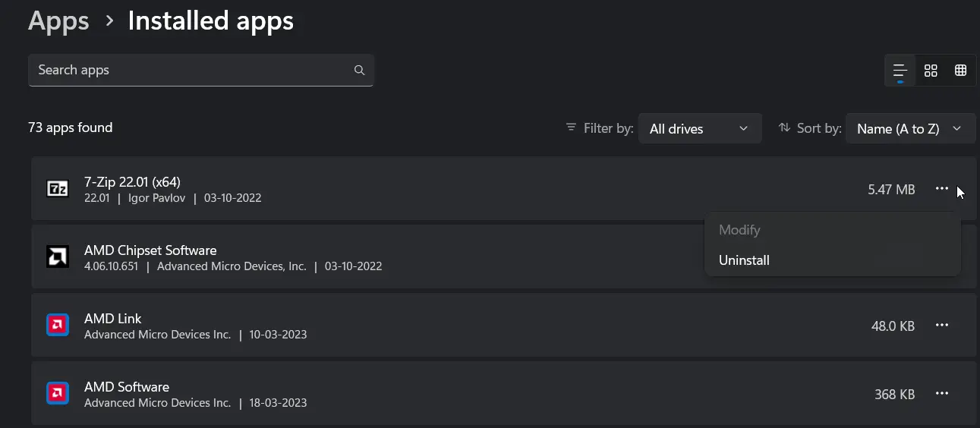The image size is (980, 428).
Task: Open the 7-Zip three-dot options menu
Action: click(x=942, y=188)
